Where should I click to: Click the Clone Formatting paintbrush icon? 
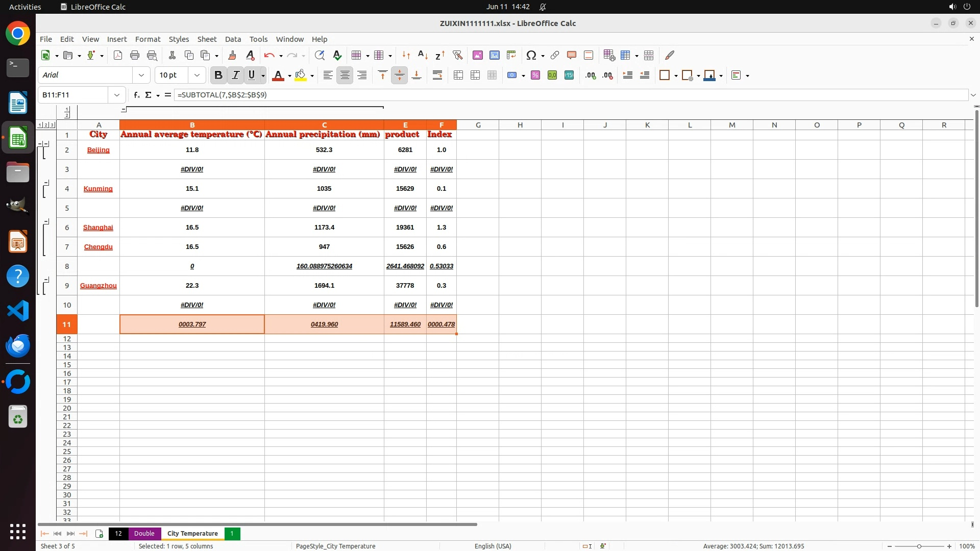(232, 55)
